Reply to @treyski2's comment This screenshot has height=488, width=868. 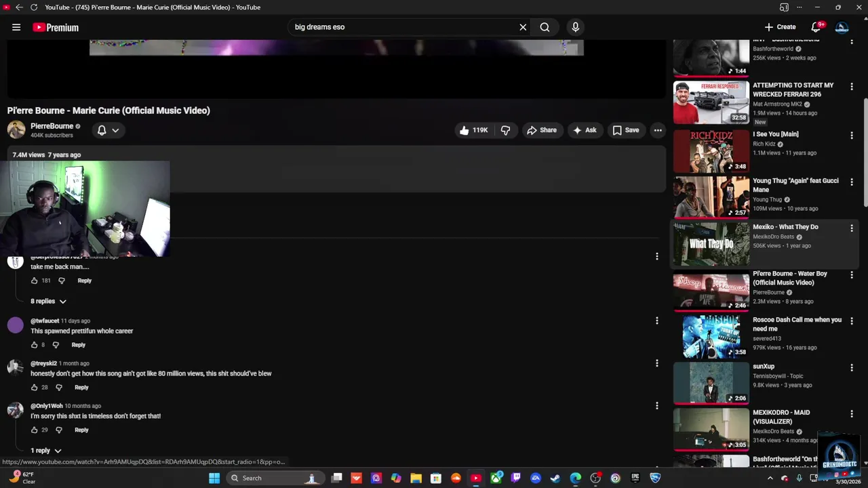pos(81,388)
